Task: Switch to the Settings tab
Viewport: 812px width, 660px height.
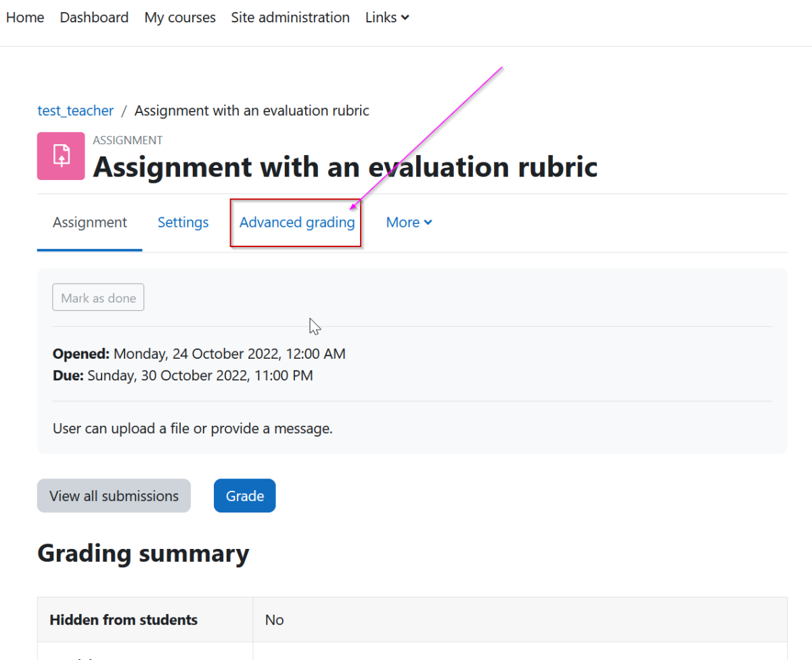Action: pos(183,222)
